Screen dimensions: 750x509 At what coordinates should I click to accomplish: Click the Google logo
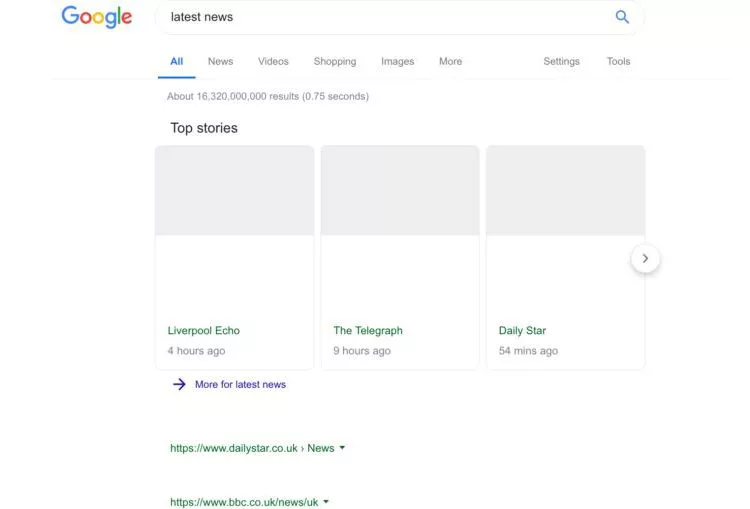(96, 17)
